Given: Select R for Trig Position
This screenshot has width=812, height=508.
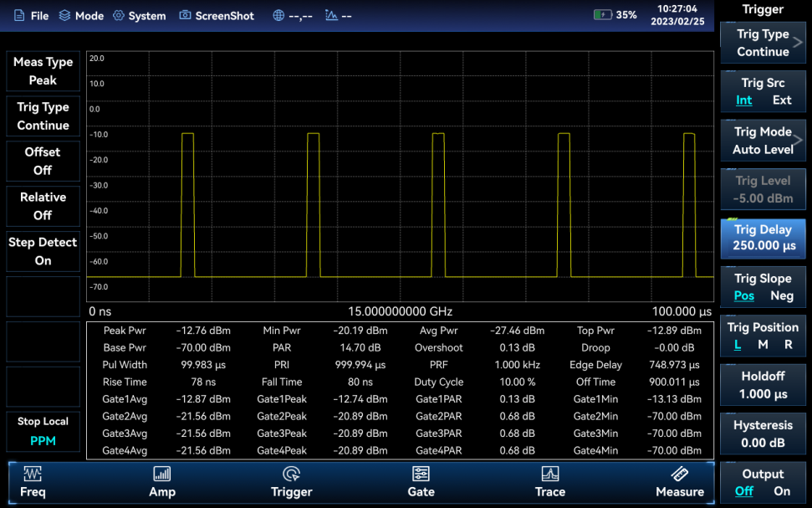Looking at the screenshot, I should coord(788,345).
